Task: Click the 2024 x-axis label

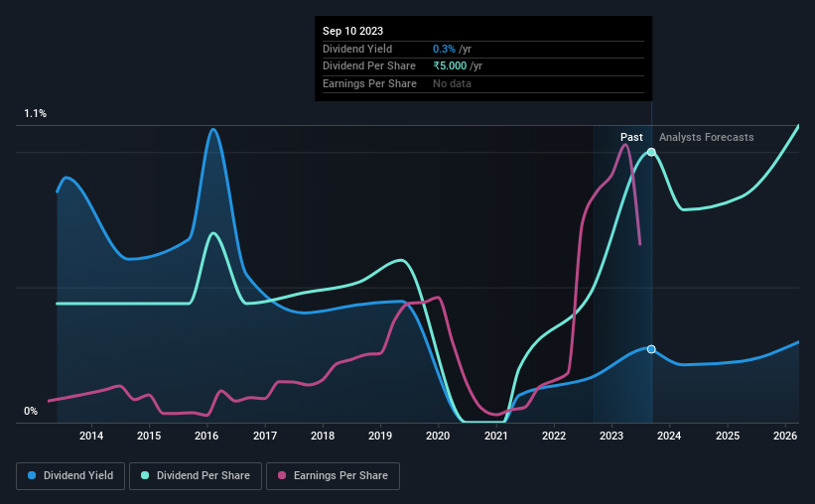Action: click(x=669, y=436)
